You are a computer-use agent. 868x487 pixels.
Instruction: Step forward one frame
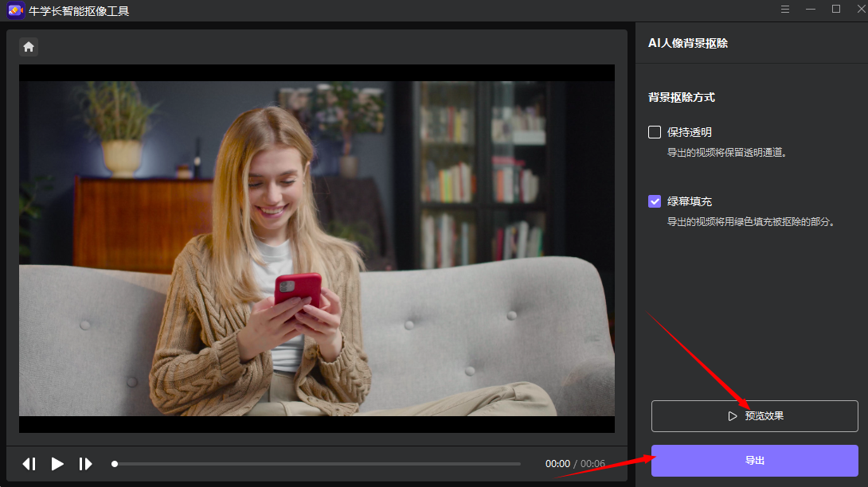[x=85, y=464]
